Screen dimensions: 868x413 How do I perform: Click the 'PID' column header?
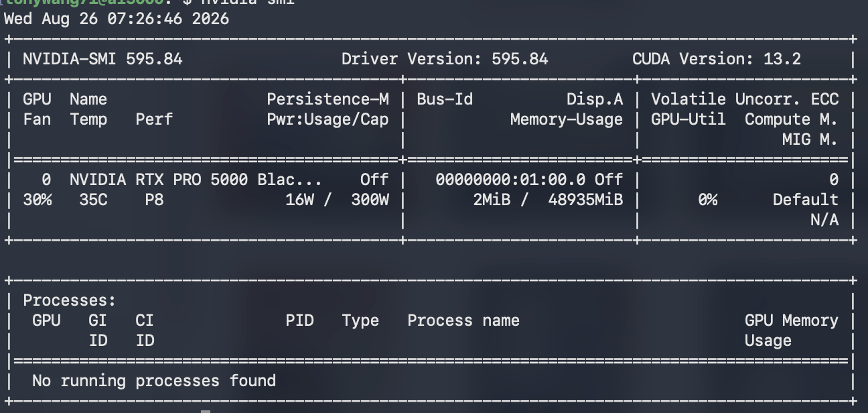tap(299, 320)
